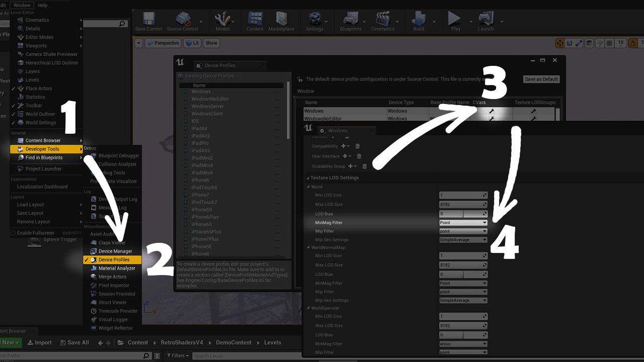This screenshot has height=362, width=644.
Task: Click CVars wrench for Windows profile
Action: coord(492,111)
